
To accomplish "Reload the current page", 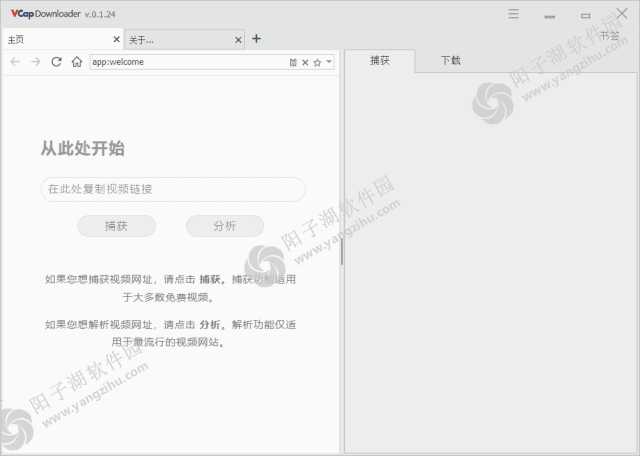I will (x=56, y=62).
